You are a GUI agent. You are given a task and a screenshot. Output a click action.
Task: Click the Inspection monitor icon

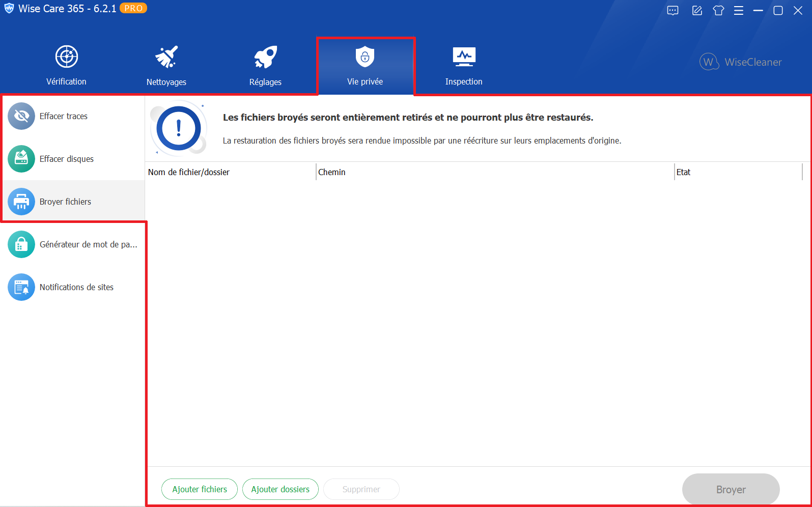pos(464,57)
